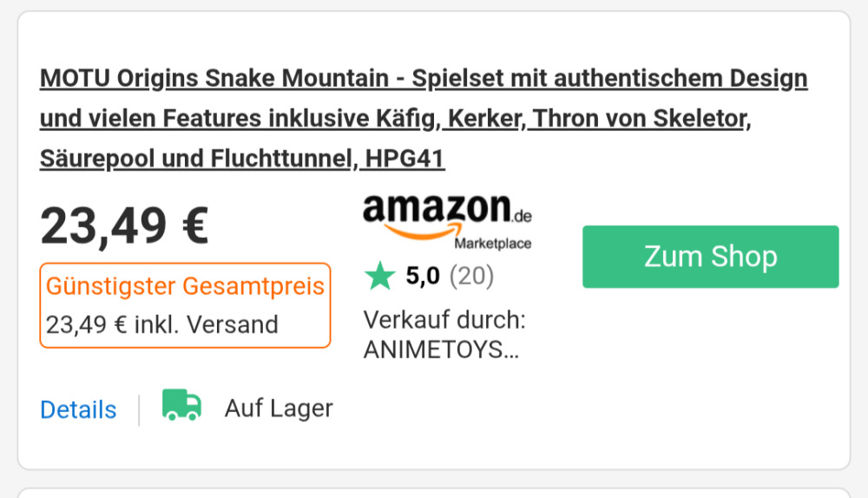Click the 23,49 € inkl. Versand text
This screenshot has height=498, width=868.
(x=161, y=324)
